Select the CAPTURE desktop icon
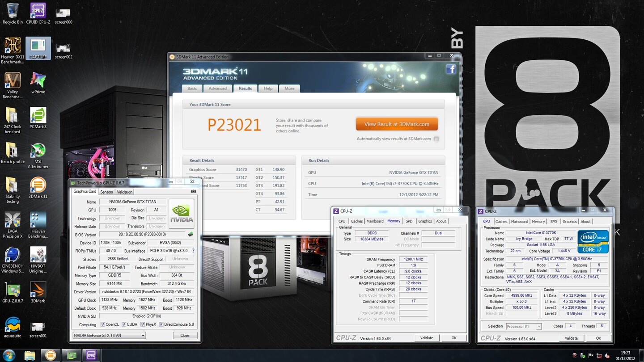Viewport: 644px width, 362px height. pyautogui.click(x=38, y=48)
